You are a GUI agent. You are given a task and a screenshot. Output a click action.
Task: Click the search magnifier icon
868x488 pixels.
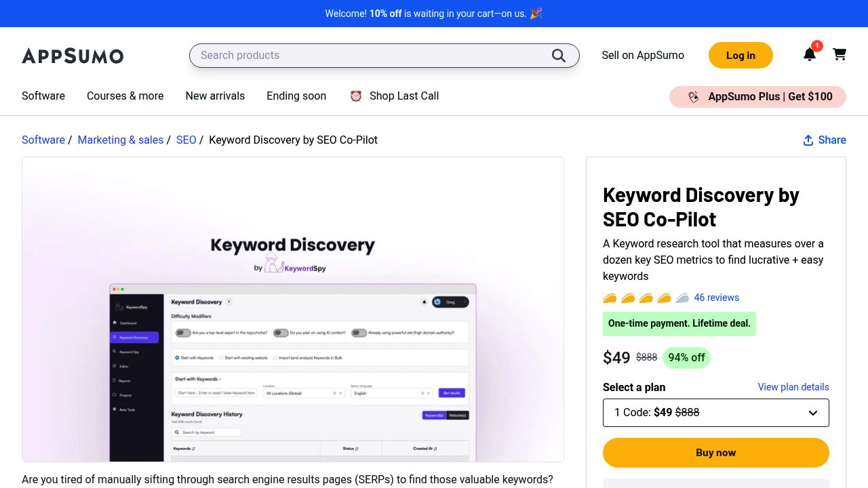click(x=559, y=56)
